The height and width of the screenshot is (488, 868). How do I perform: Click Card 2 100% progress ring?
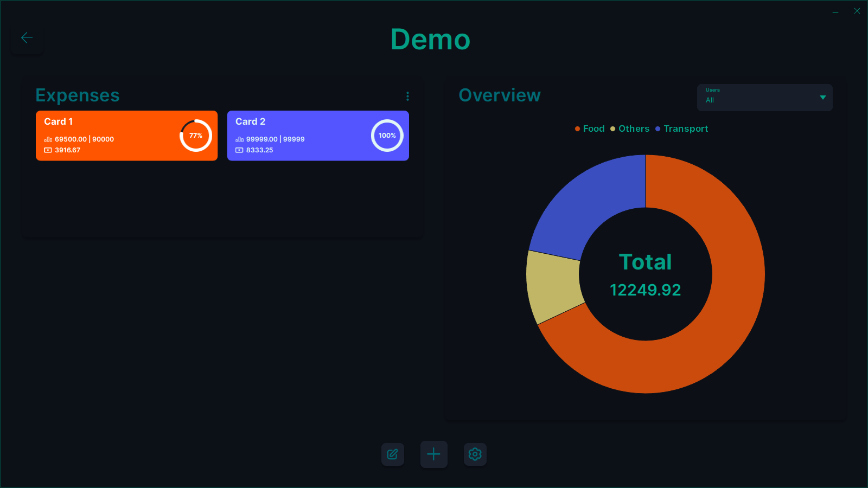[387, 136]
